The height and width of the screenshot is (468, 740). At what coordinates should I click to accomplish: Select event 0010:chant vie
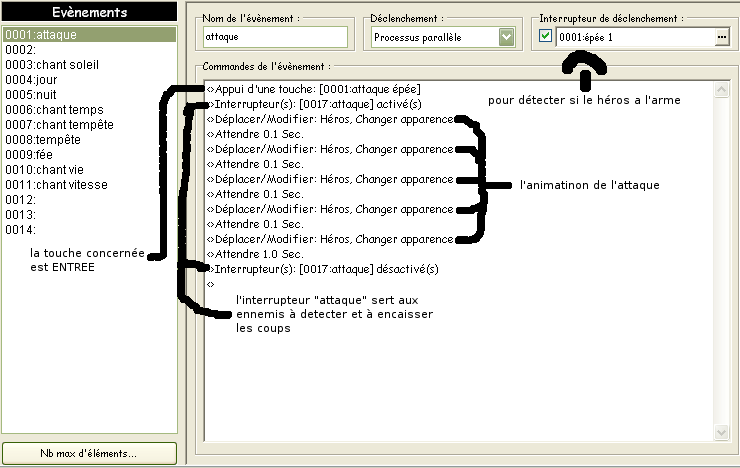point(90,170)
